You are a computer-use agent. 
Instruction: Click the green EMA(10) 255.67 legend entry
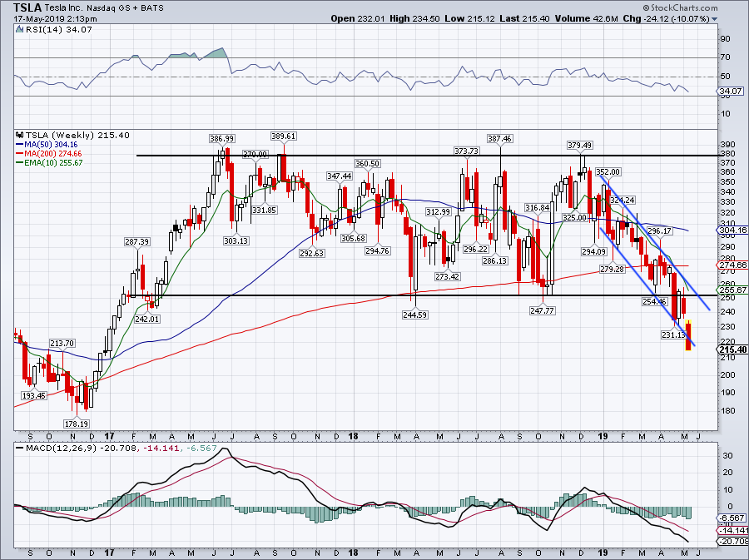click(49, 162)
